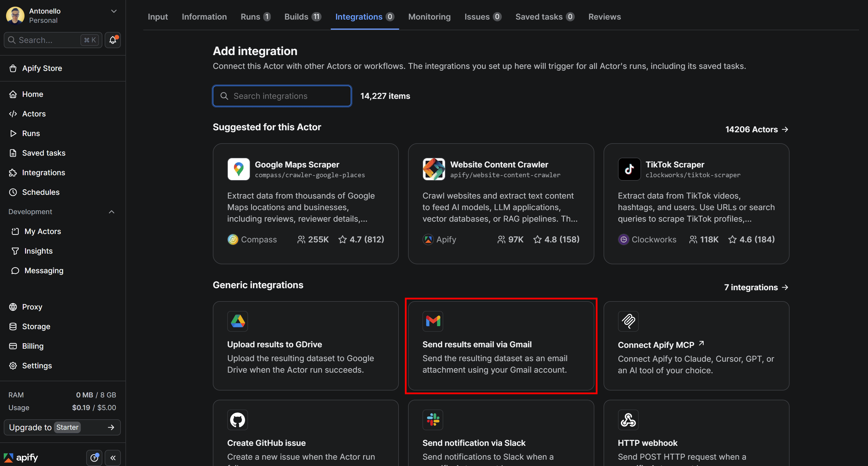Click the Google Maps Scraper logo icon
Viewport: 868px width, 466px height.
point(238,169)
